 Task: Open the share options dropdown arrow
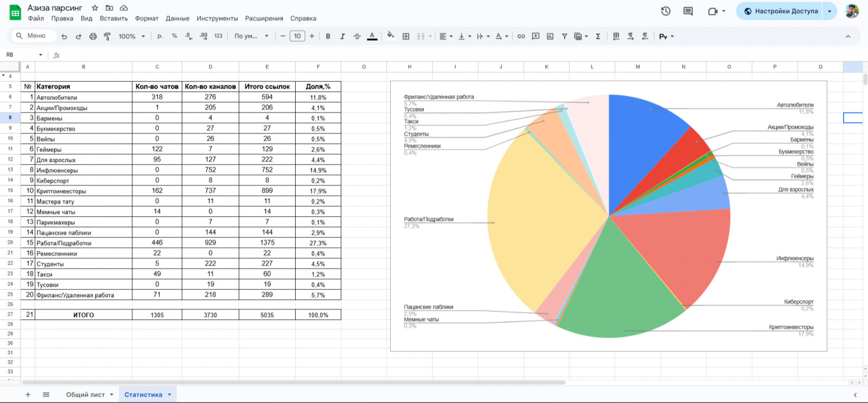coord(829,11)
